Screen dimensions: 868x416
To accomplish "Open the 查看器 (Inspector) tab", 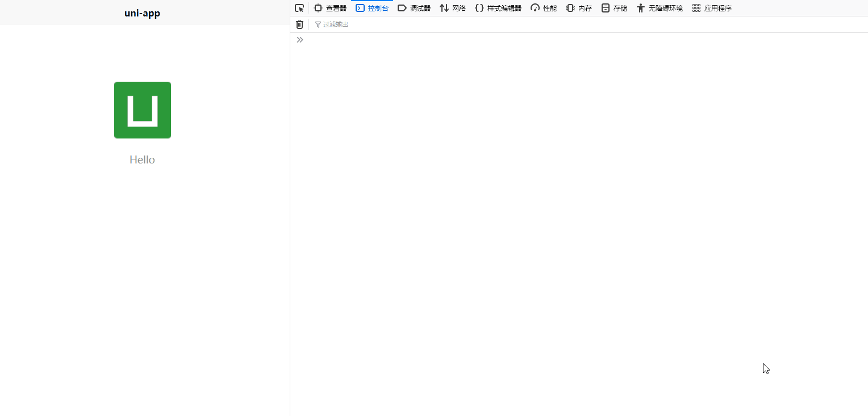I will point(330,8).
